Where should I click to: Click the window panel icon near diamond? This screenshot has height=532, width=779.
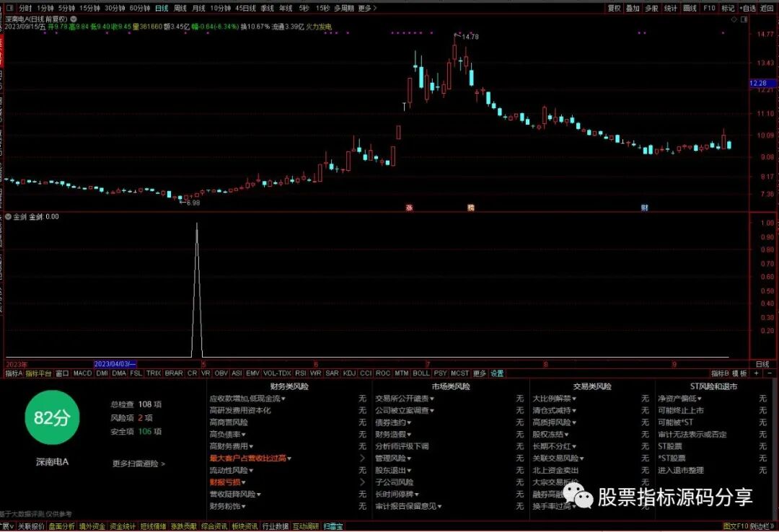tap(744, 19)
